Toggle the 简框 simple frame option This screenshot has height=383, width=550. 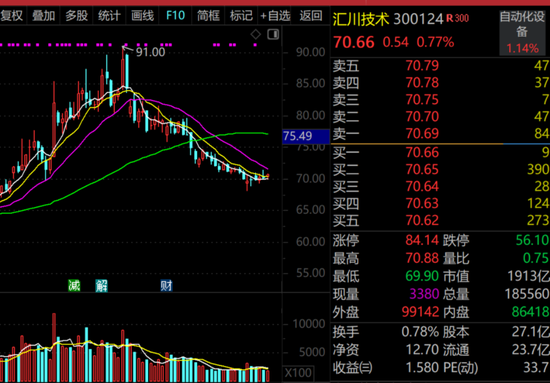pos(208,16)
